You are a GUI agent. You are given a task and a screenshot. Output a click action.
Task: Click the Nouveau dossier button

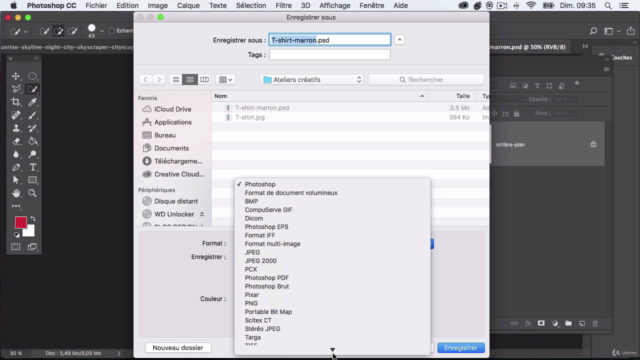[x=178, y=348]
